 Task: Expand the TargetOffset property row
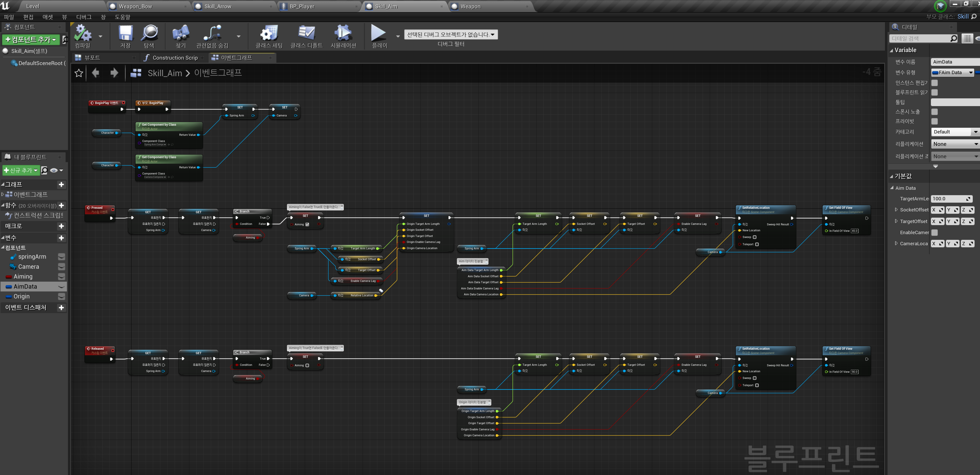pos(896,221)
